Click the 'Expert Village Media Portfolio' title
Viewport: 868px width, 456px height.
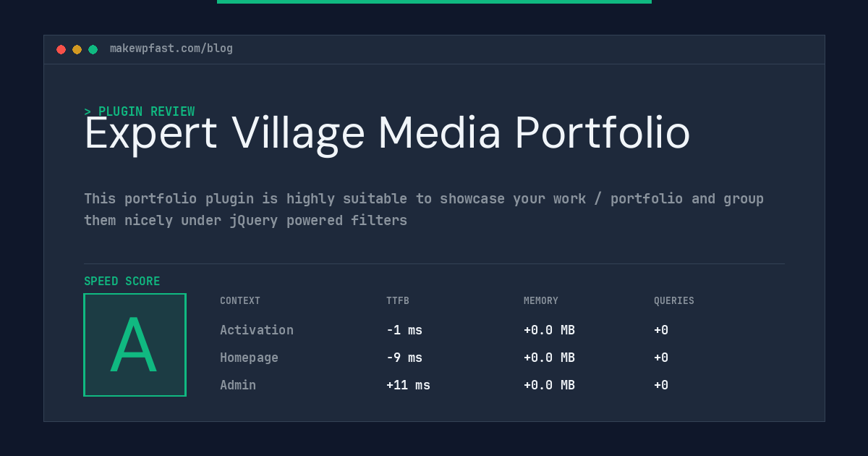click(387, 134)
